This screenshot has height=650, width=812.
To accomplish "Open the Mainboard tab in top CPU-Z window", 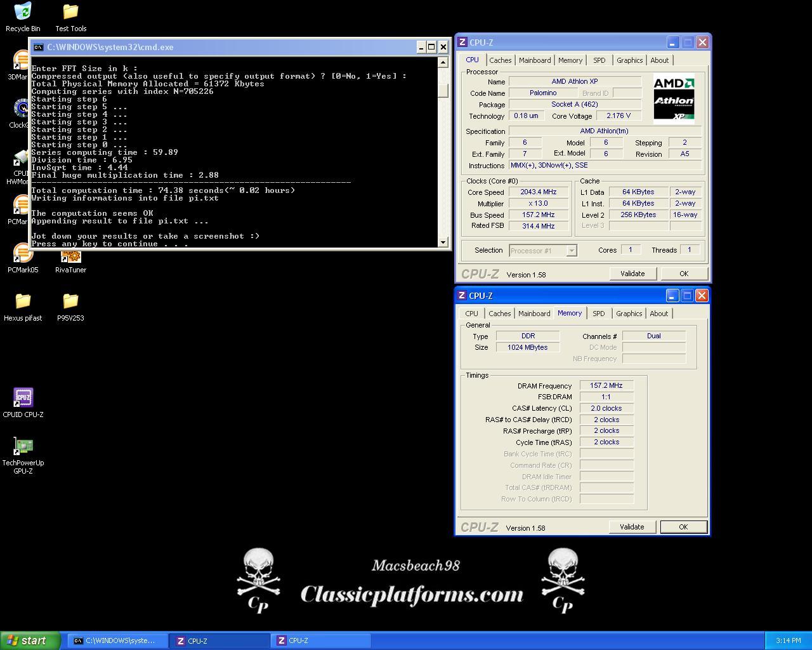I will click(x=535, y=60).
